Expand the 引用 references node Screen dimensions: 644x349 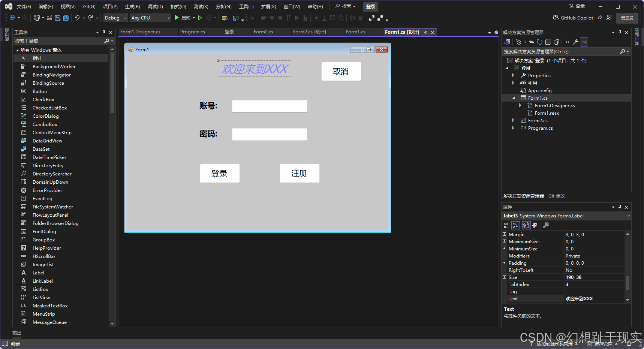[x=514, y=83]
